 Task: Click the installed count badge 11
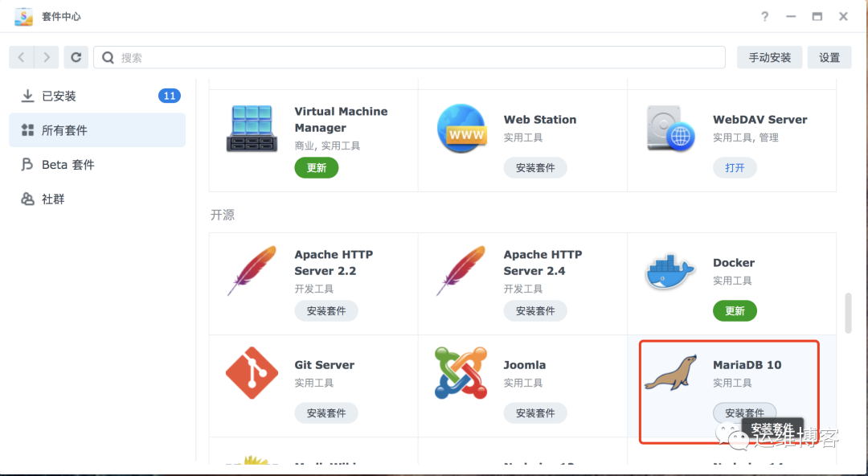point(170,96)
